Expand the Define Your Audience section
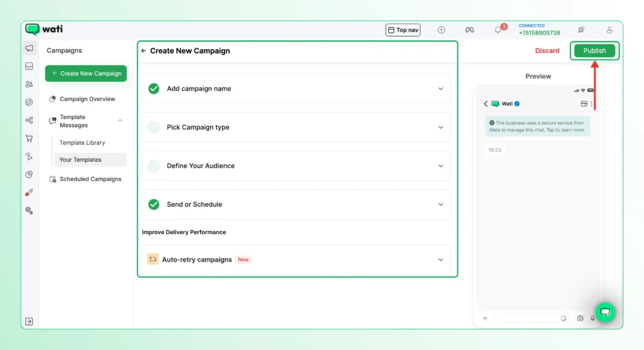644x350 pixels. 440,166
